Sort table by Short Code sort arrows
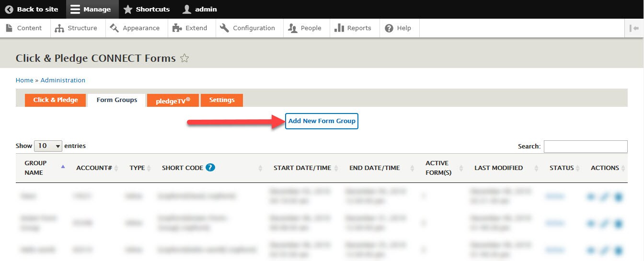This screenshot has height=261, width=644. pos(260,168)
